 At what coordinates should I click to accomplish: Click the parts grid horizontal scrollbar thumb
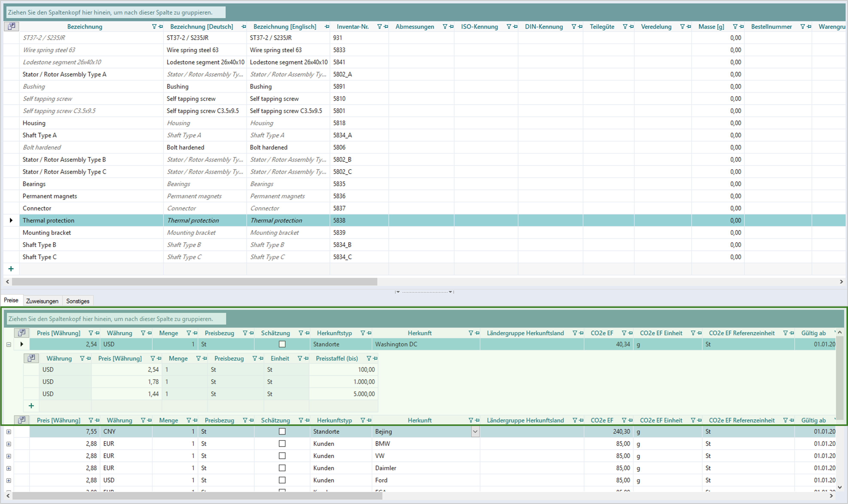tap(194, 282)
